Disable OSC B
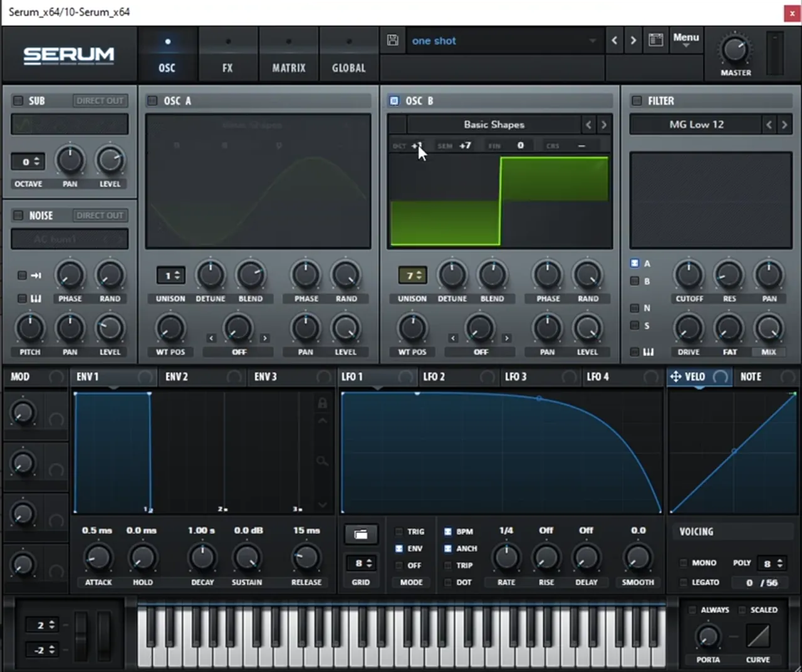The image size is (802, 672). [394, 100]
